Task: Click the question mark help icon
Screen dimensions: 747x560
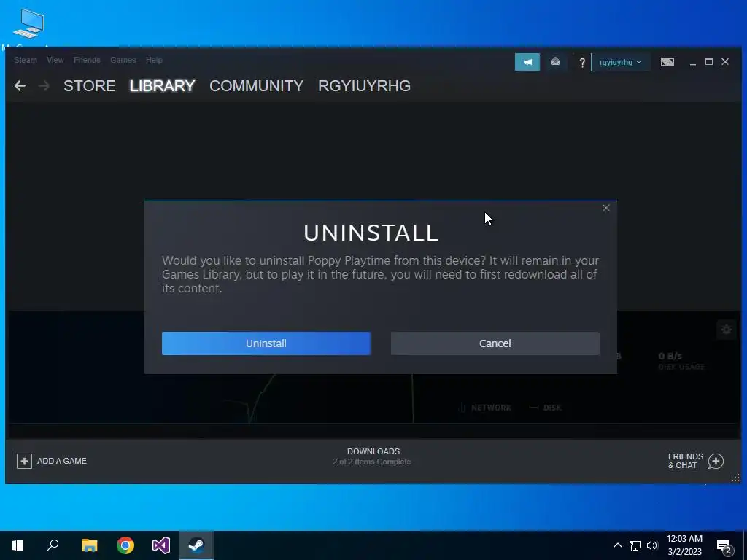Action: point(581,63)
